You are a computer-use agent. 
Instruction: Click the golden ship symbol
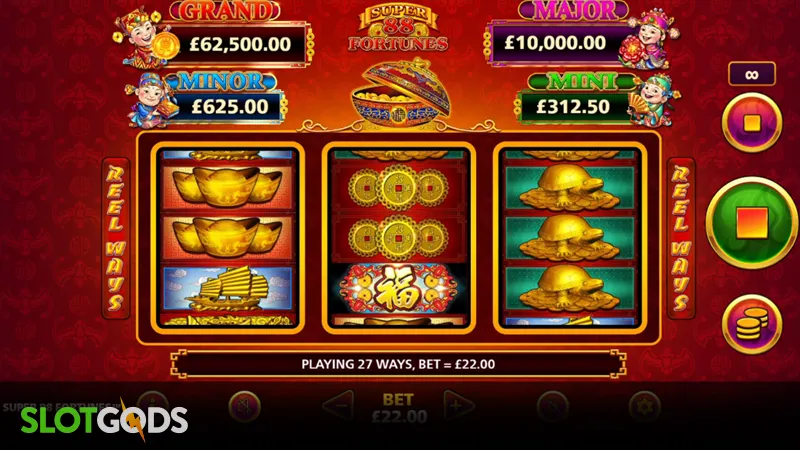228,289
